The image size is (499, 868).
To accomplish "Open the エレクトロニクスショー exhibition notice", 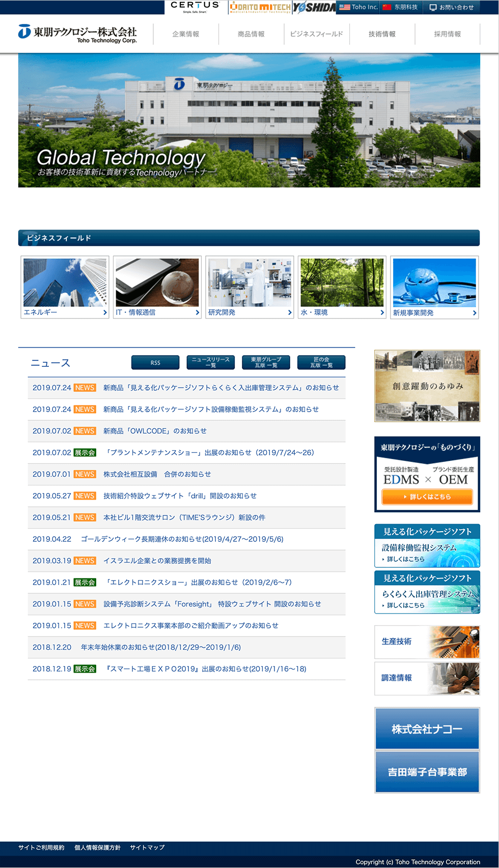I will (198, 582).
